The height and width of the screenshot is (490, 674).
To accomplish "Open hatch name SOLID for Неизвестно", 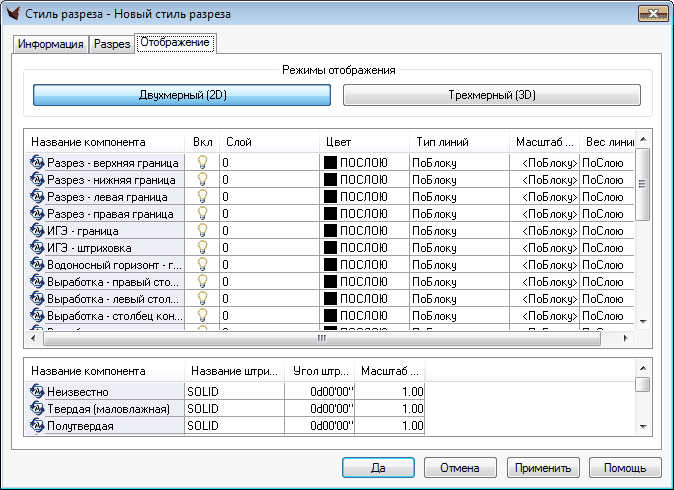I will 234,392.
